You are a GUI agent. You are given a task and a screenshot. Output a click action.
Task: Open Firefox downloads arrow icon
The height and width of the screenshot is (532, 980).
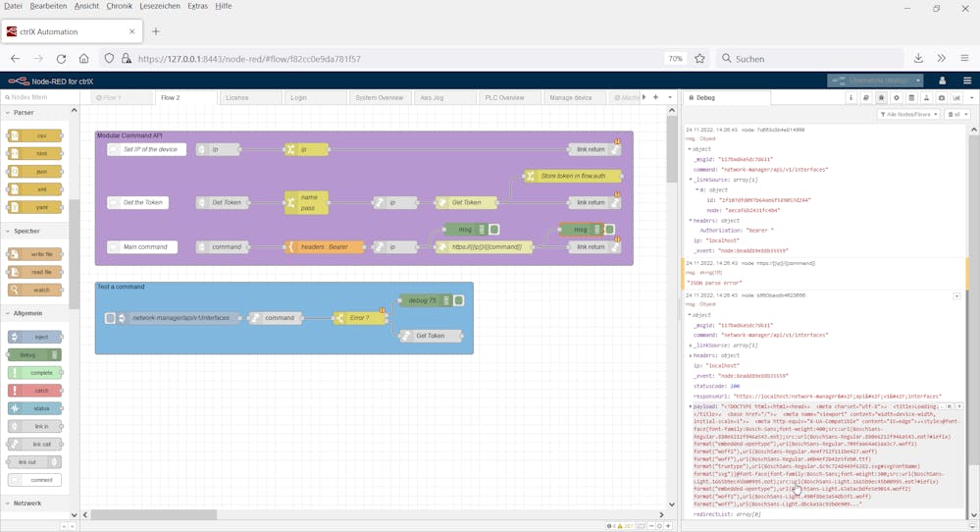point(918,58)
